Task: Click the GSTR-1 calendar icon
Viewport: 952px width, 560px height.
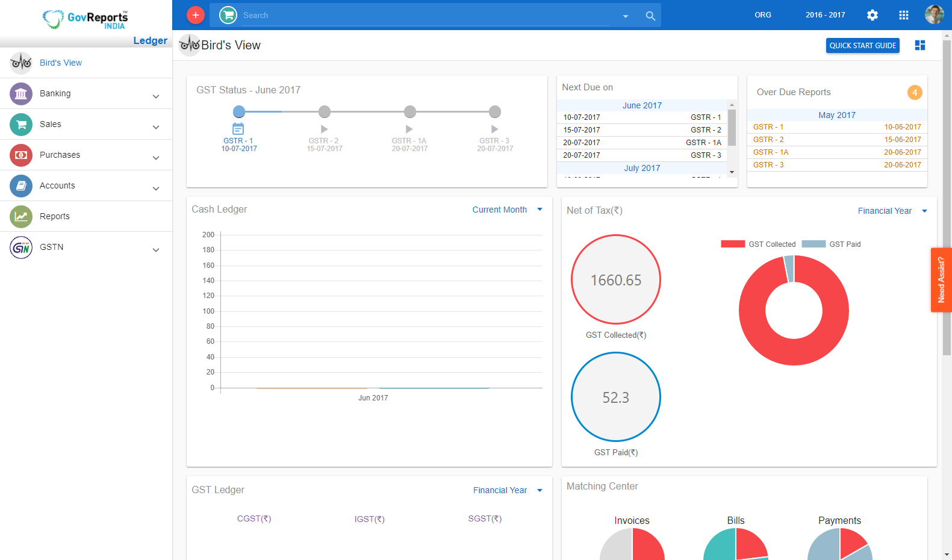Action: point(238,128)
